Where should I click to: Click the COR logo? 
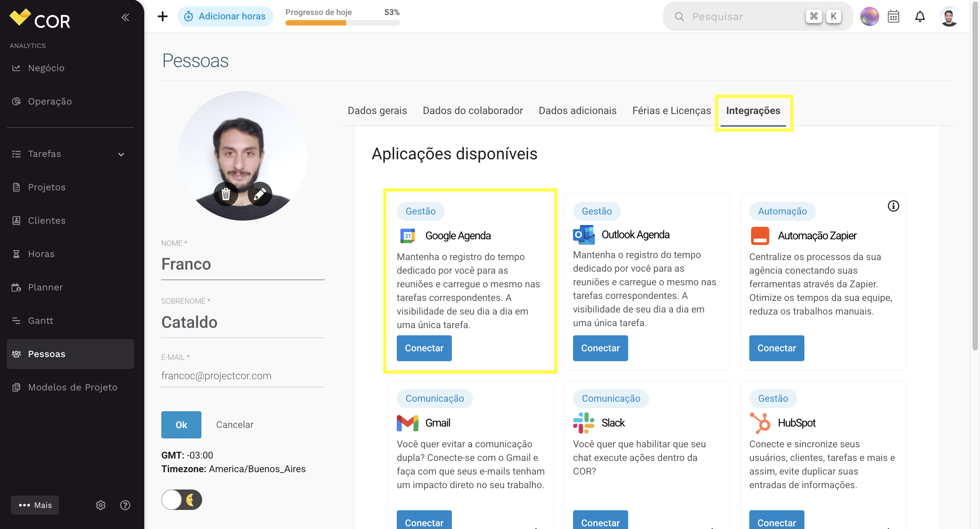click(40, 19)
